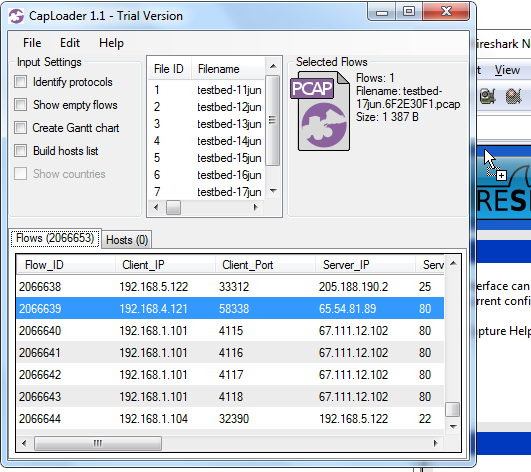Screen dimensions: 531x472
Task: Click file list horizontal scroll thumb
Action: click(x=173, y=207)
